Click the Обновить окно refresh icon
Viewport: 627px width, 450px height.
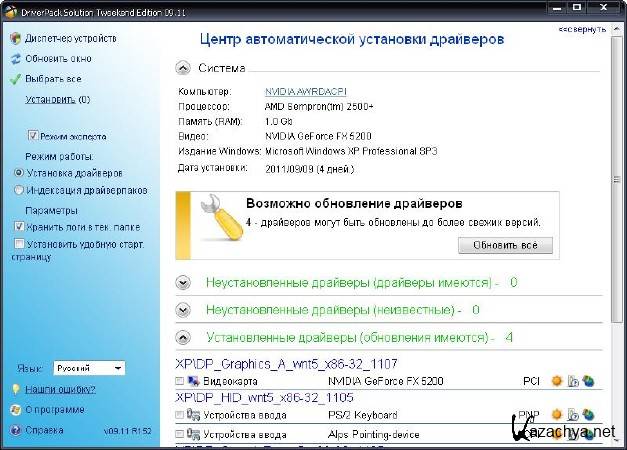pos(14,58)
